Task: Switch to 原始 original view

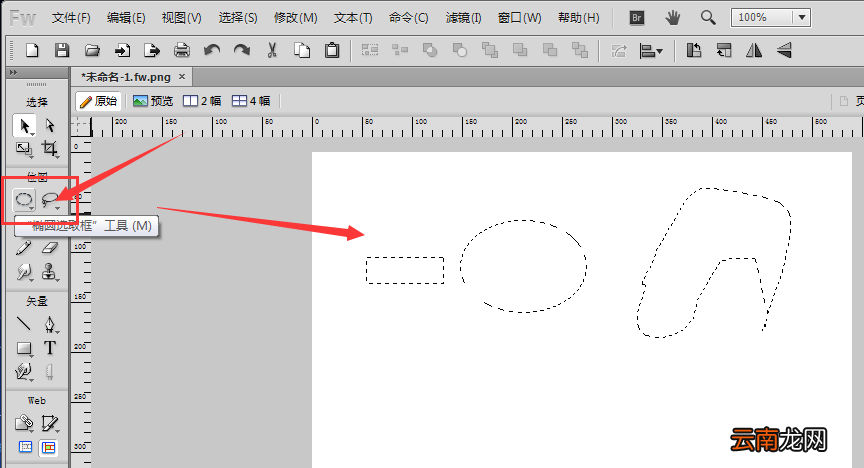Action: coord(99,101)
